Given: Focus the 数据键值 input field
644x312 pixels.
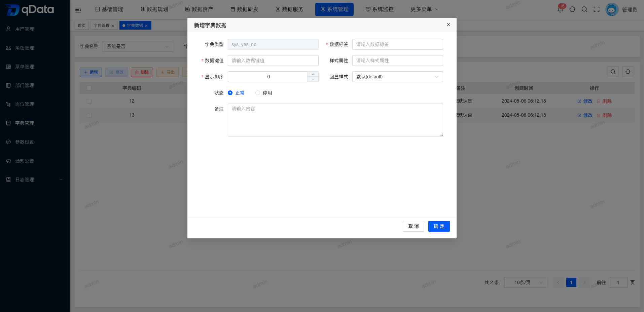Looking at the screenshot, I should (273, 61).
